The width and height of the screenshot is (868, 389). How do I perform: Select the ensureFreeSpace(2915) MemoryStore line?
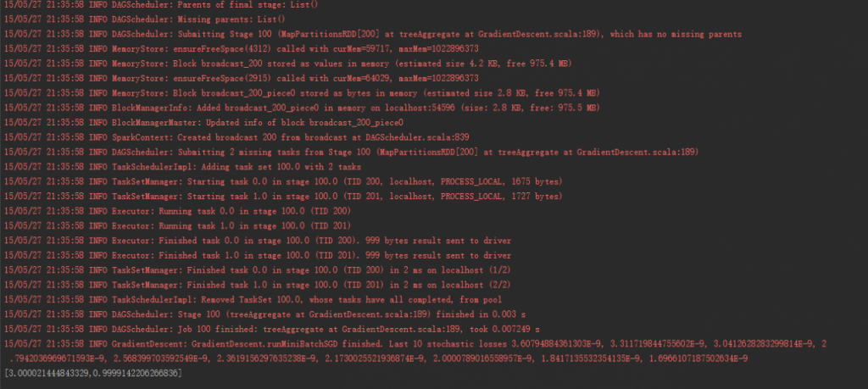coord(242,78)
